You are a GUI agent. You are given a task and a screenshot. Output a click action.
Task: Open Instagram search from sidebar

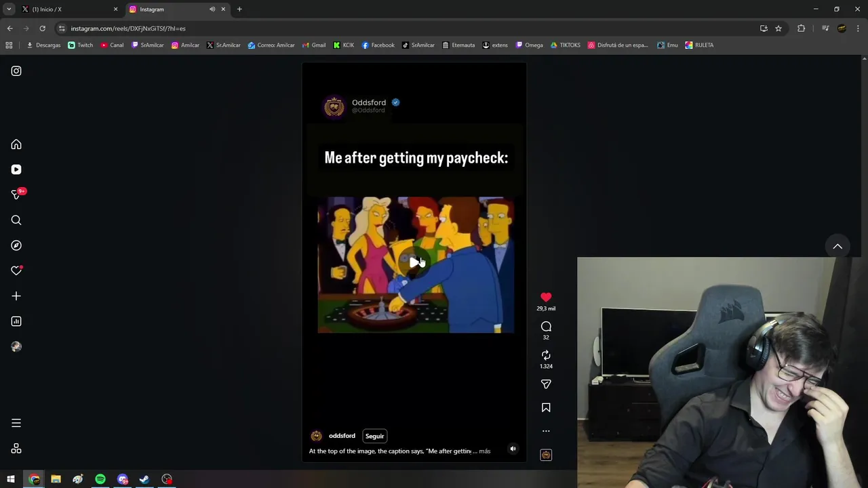[16, 220]
